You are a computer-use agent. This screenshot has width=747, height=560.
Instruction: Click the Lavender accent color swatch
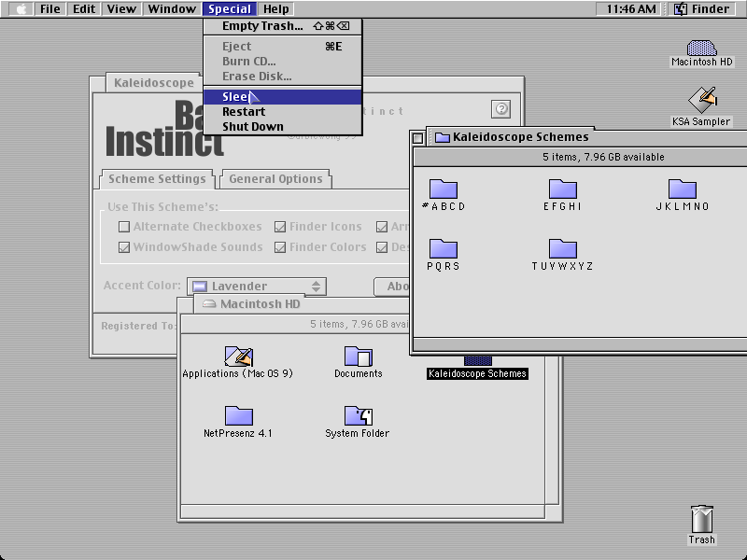point(200,287)
